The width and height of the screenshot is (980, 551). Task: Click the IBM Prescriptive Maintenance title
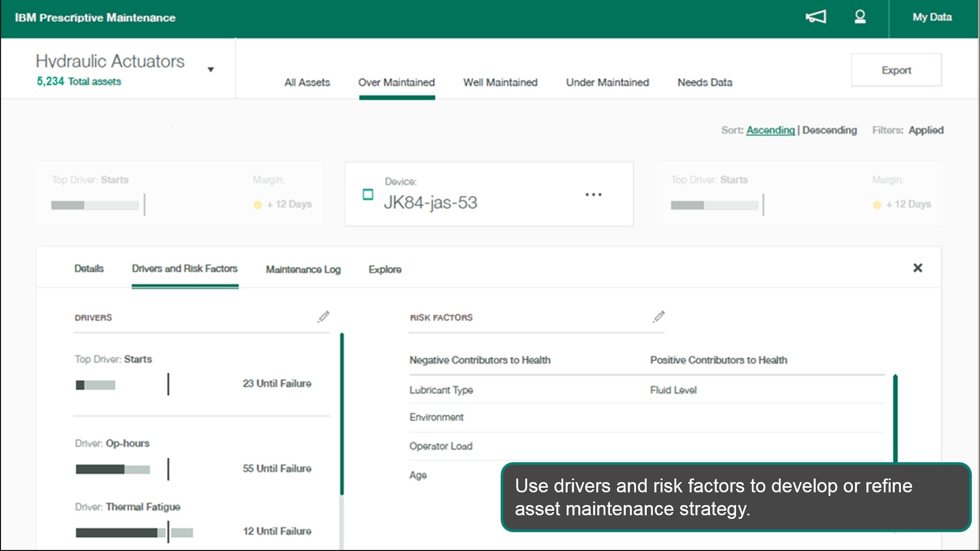[95, 18]
